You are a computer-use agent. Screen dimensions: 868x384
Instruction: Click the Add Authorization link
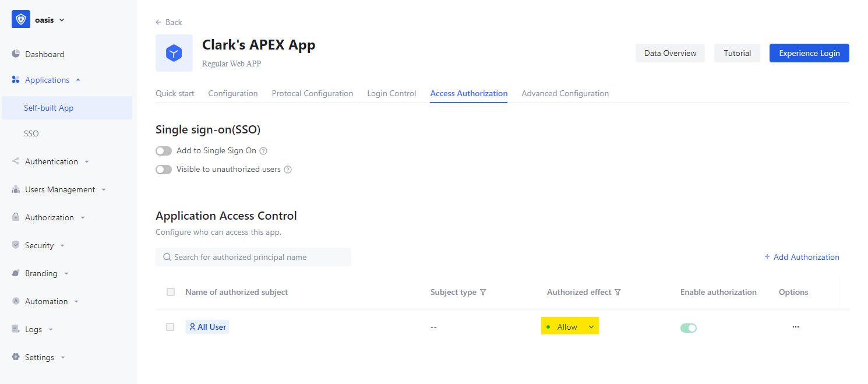click(x=802, y=257)
